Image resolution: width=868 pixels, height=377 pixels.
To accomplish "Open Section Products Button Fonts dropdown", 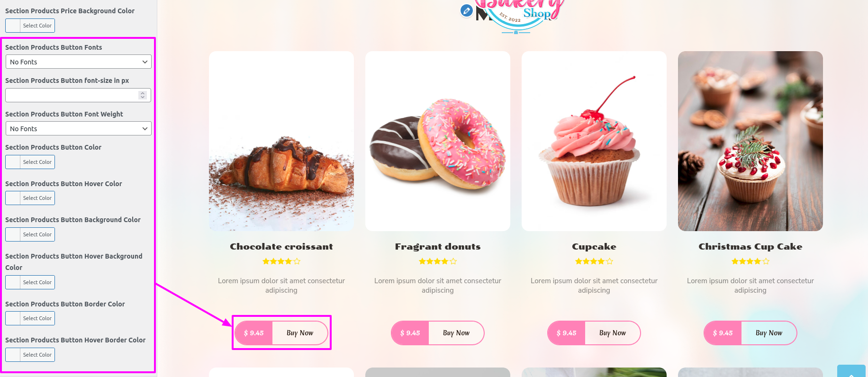I will click(x=78, y=62).
